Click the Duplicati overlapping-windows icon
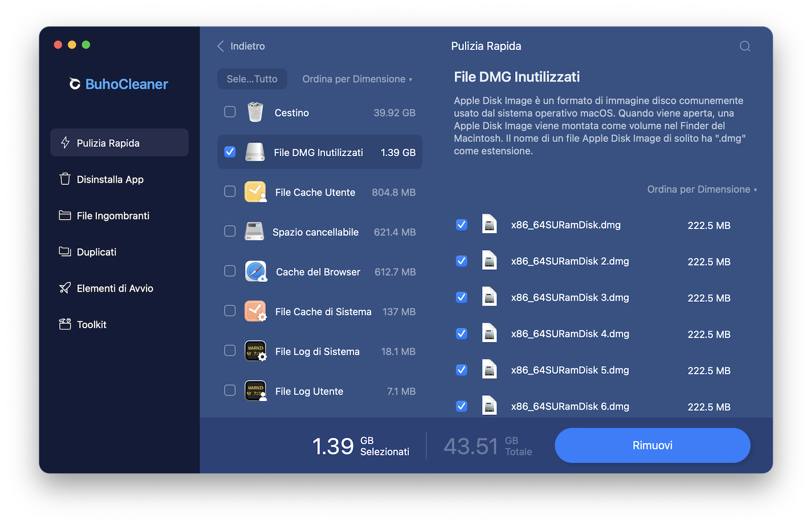 [65, 252]
